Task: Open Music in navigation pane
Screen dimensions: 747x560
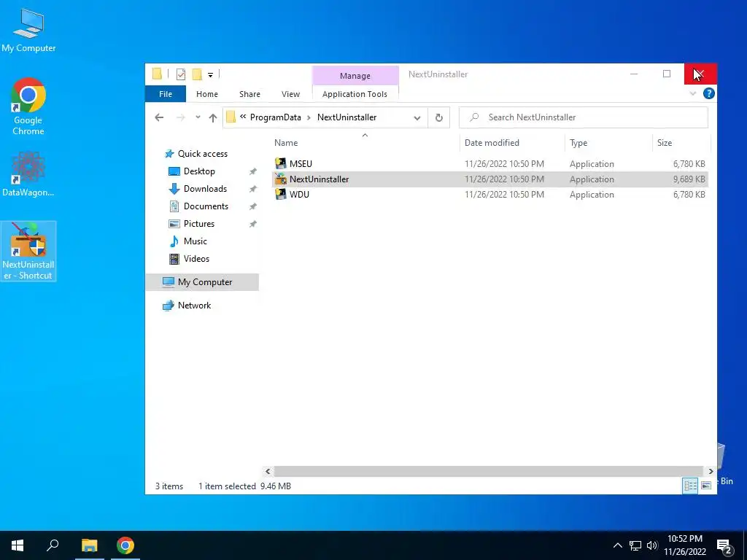Action: (x=188, y=241)
